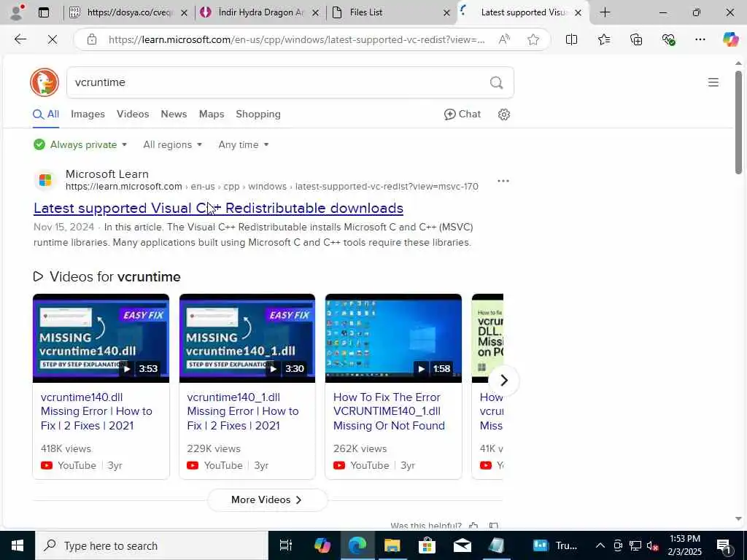Show next videos with arrow button
Viewport: 747px width, 560px height.
(x=504, y=380)
